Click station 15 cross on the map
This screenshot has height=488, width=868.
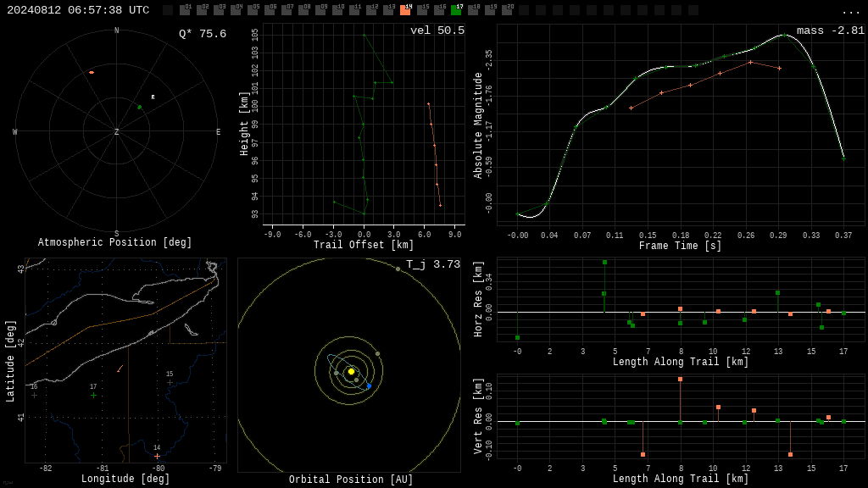pos(170,382)
